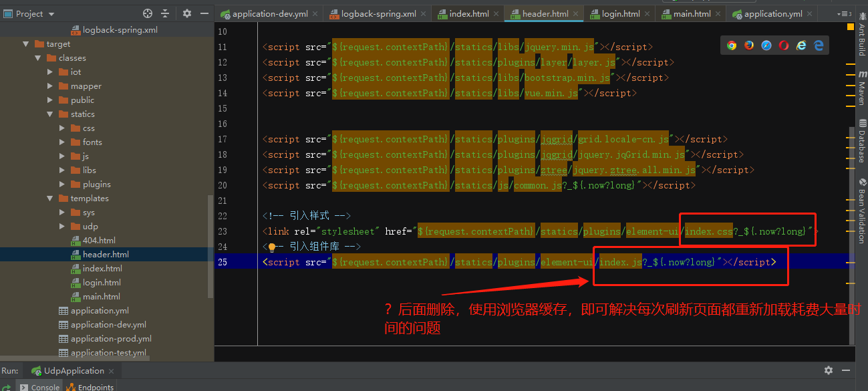
Task: Open page in Edge browser
Action: click(x=819, y=45)
